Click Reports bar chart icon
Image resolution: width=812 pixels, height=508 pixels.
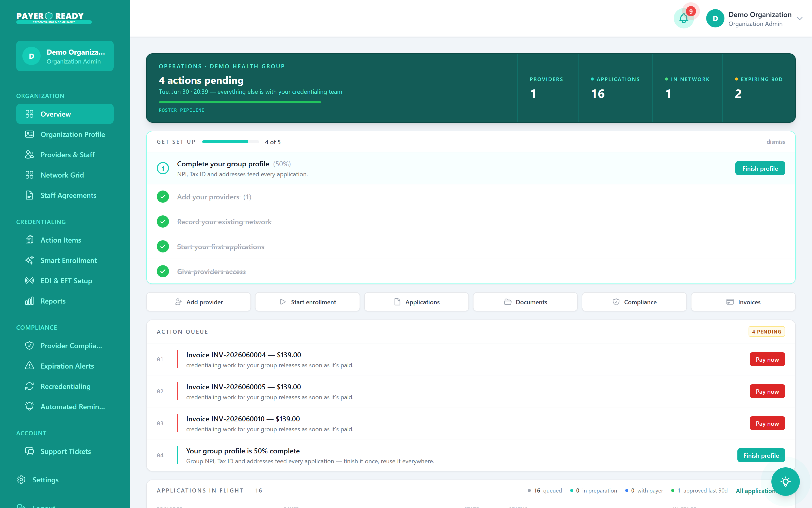click(29, 301)
